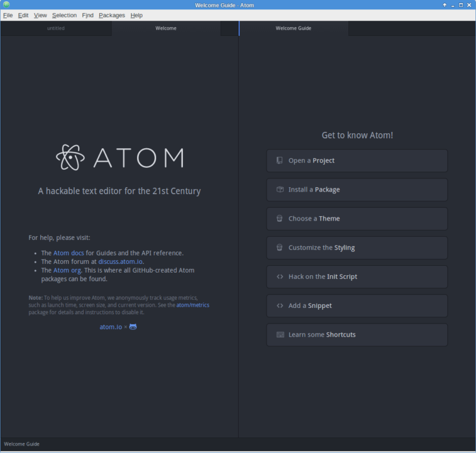This screenshot has width=476, height=453.
Task: Click the keep-on-top arrow icon in title bar
Action: [444, 5]
